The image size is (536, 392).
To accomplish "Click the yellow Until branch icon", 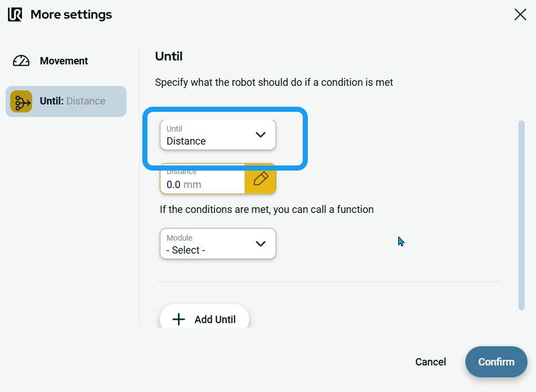I will click(21, 102).
